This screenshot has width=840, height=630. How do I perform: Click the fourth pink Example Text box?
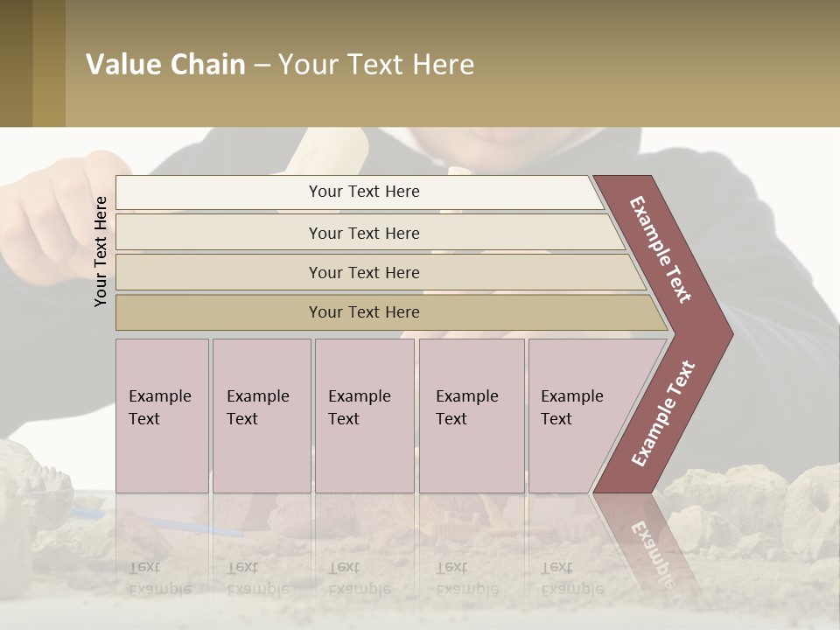(x=472, y=416)
